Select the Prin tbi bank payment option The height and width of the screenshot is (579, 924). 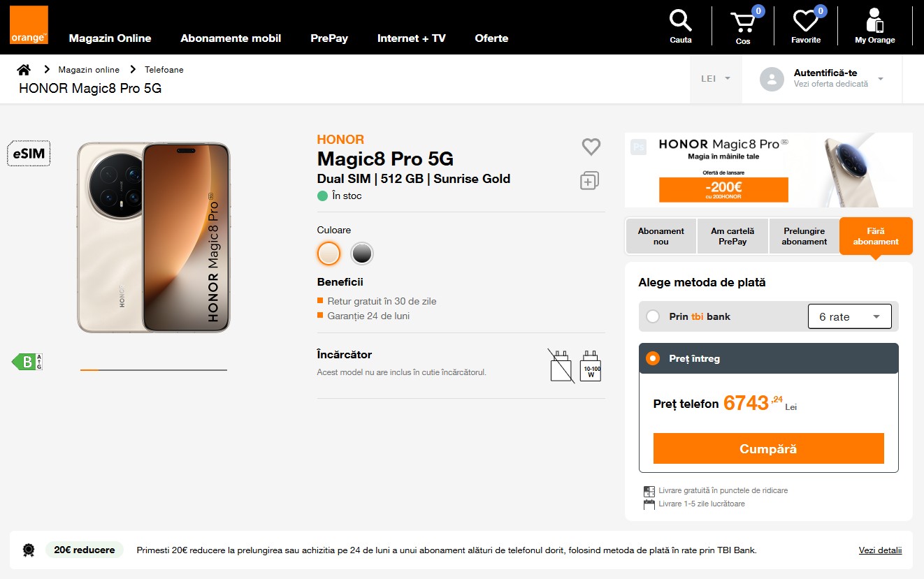point(653,316)
